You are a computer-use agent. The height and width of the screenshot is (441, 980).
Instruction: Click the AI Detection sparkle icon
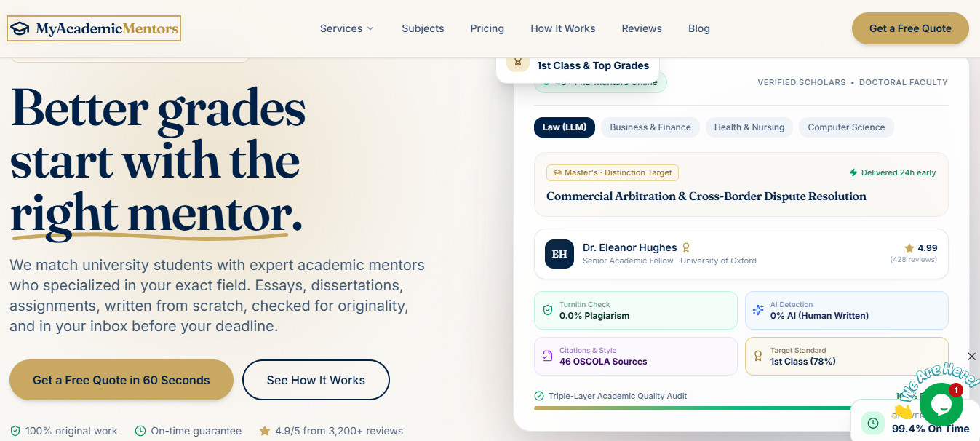(x=758, y=310)
